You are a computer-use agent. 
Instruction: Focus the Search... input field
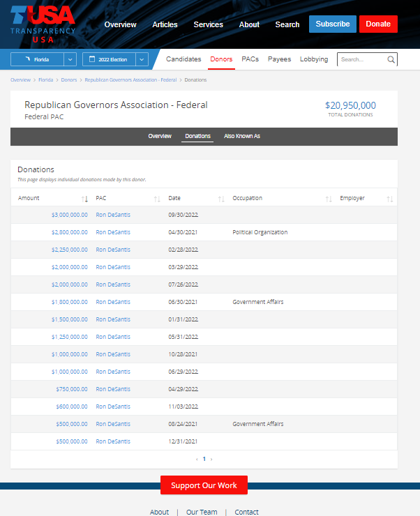click(x=362, y=59)
